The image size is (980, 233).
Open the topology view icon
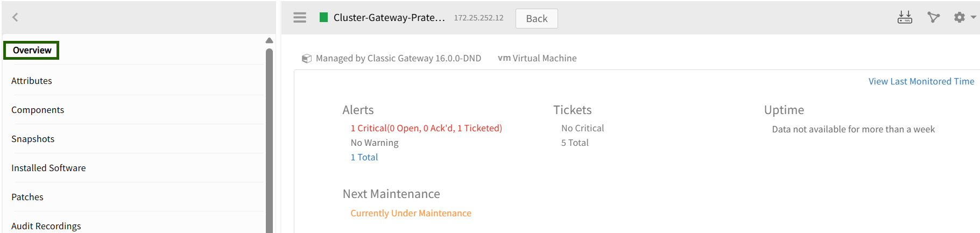pos(933,17)
